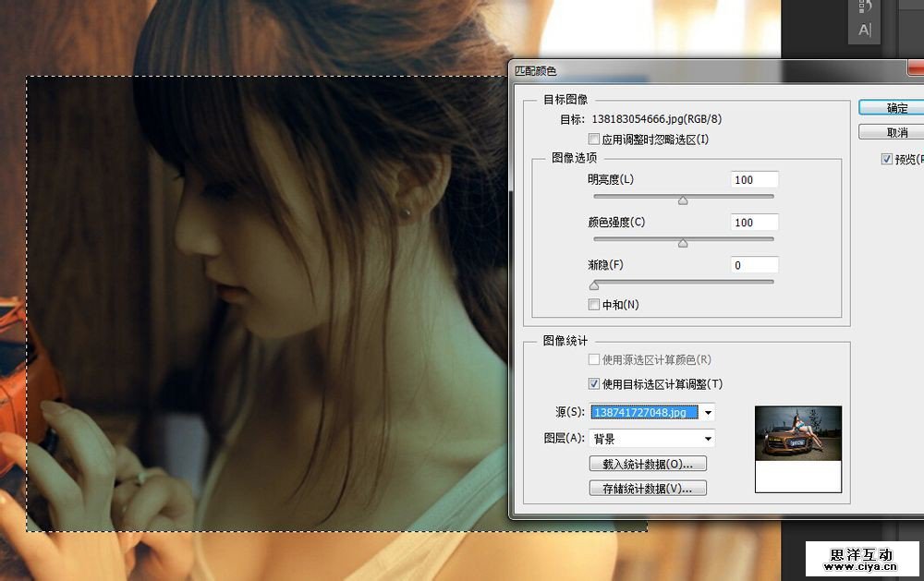Click 存储统计数据 save statistics button
The height and width of the screenshot is (581, 924).
click(648, 489)
